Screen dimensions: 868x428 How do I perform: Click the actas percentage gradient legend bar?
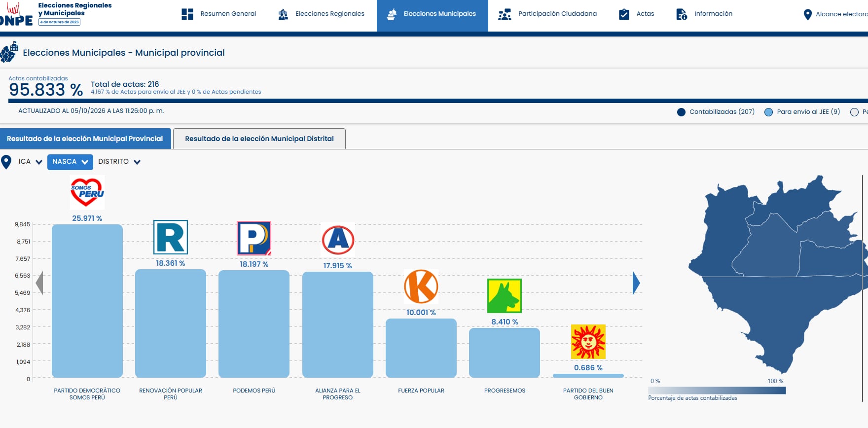coord(717,391)
